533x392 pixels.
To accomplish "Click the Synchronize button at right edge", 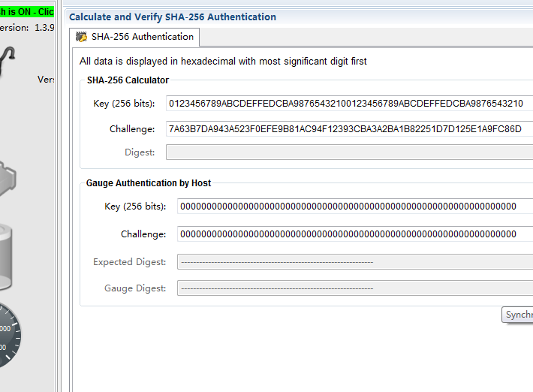I will [518, 315].
